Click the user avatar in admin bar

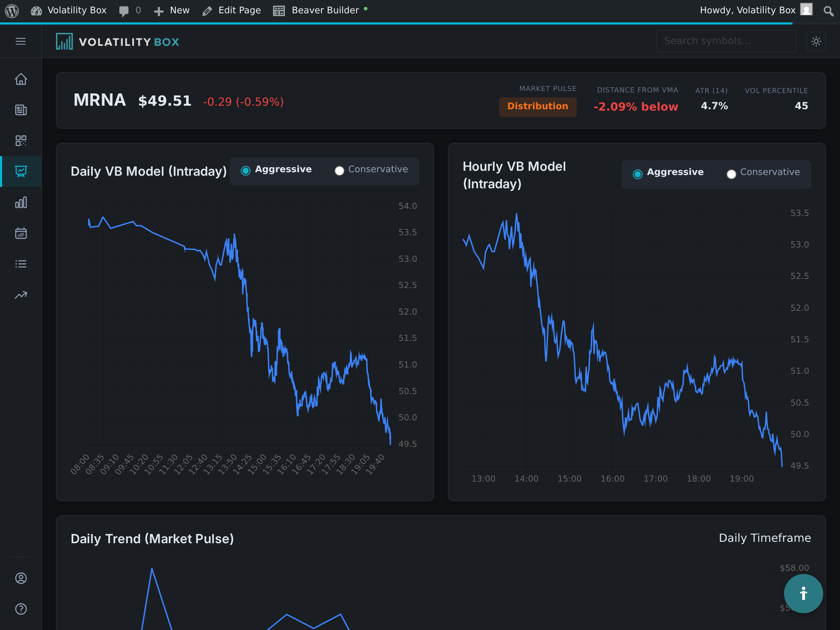point(806,9)
